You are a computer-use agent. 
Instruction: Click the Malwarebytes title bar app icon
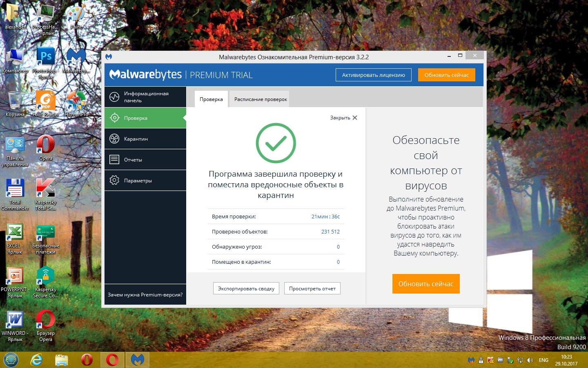point(109,57)
